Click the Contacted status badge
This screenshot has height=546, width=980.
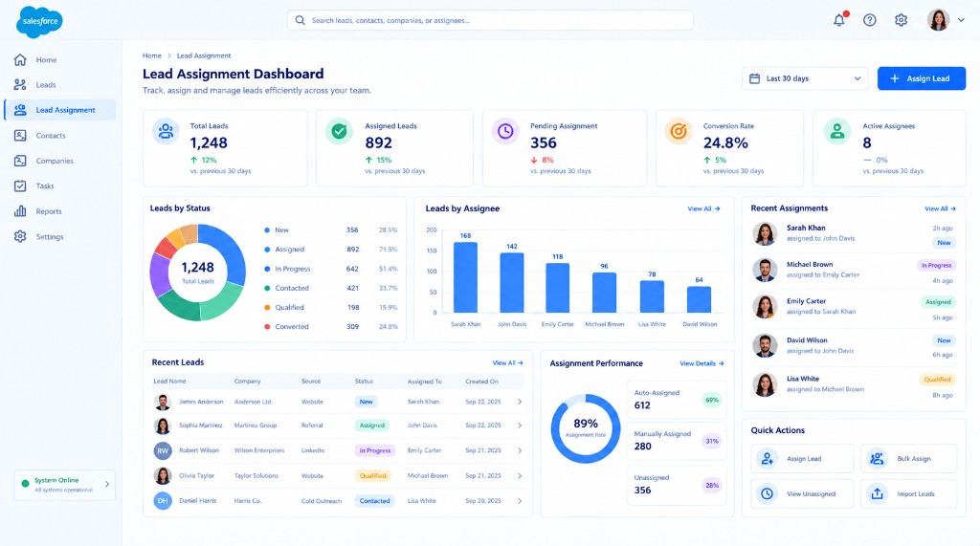(x=374, y=501)
